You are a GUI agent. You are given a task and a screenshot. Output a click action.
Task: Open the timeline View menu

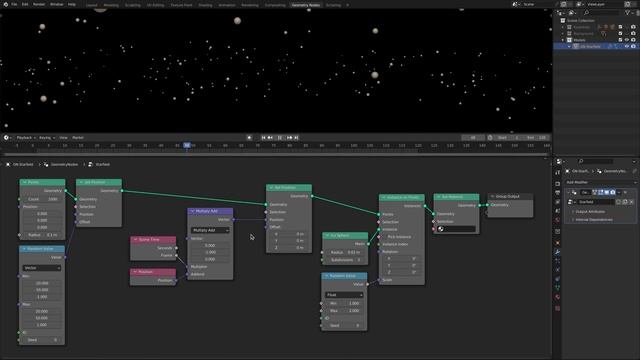(x=63, y=138)
